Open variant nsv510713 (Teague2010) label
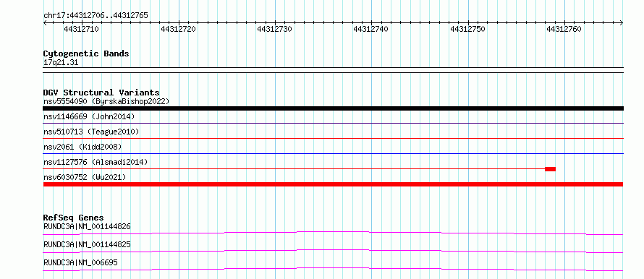The height and width of the screenshot is (279, 644). [x=91, y=132]
